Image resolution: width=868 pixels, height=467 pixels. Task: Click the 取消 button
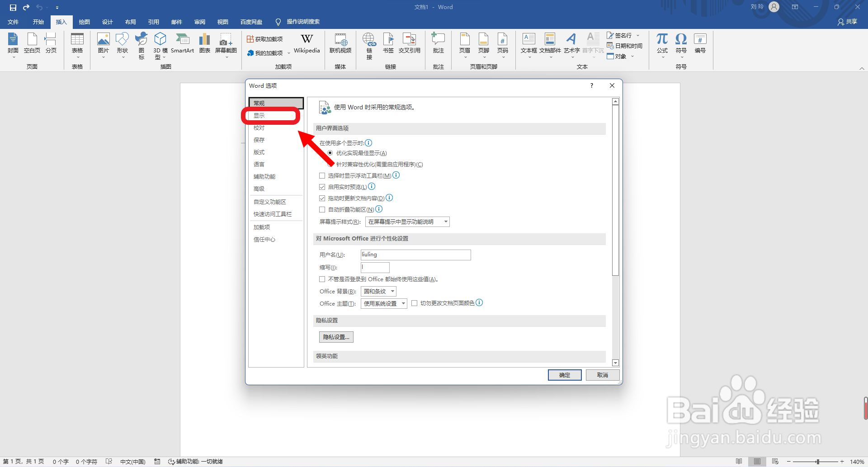point(603,375)
